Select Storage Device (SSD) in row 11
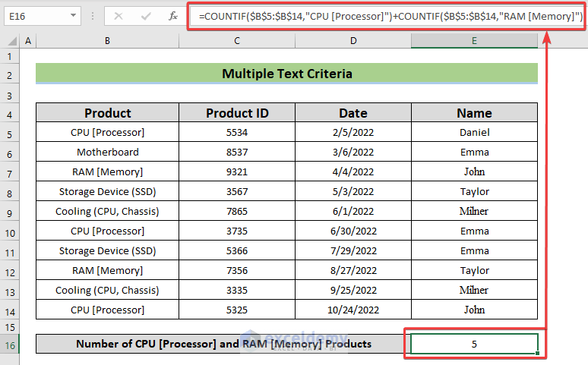Image resolution: width=588 pixels, height=365 pixels. tap(108, 250)
